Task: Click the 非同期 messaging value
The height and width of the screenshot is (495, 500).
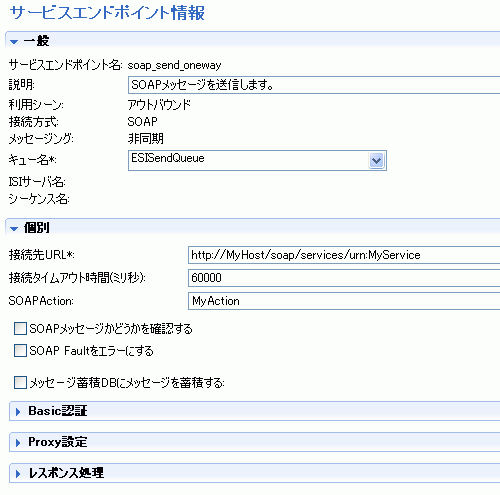Action: tap(146, 138)
